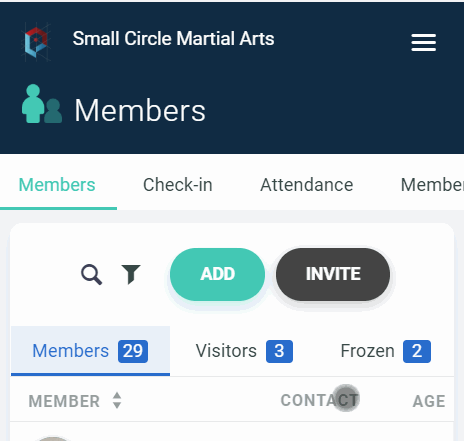Click the MEMBER column header label

pos(64,401)
